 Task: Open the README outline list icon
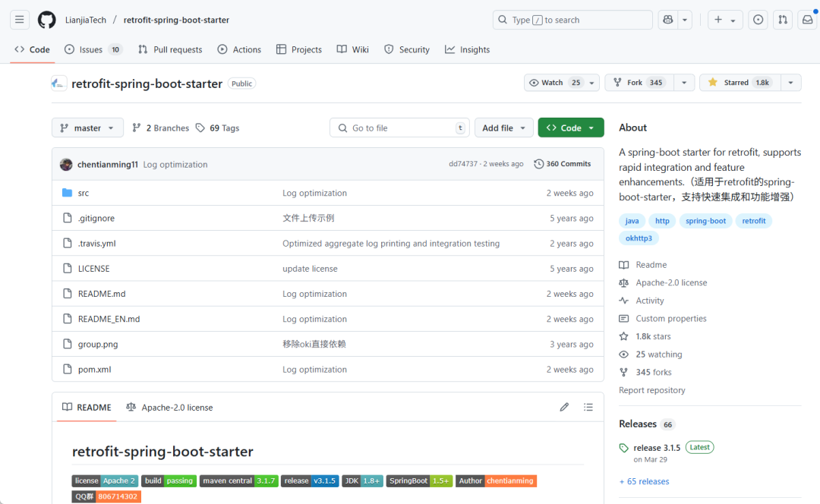click(x=588, y=407)
